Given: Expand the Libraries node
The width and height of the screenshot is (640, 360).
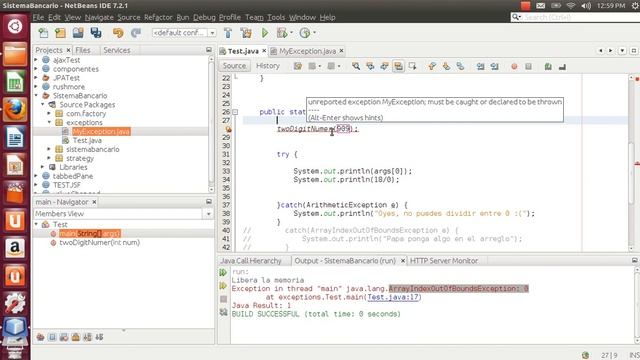Looking at the screenshot, I should pyautogui.click(x=43, y=167).
